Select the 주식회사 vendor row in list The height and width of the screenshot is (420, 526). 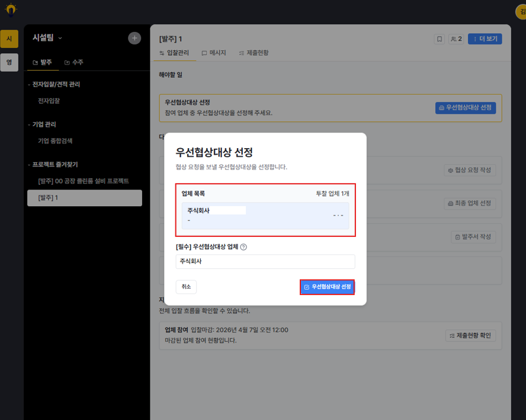[x=265, y=216]
